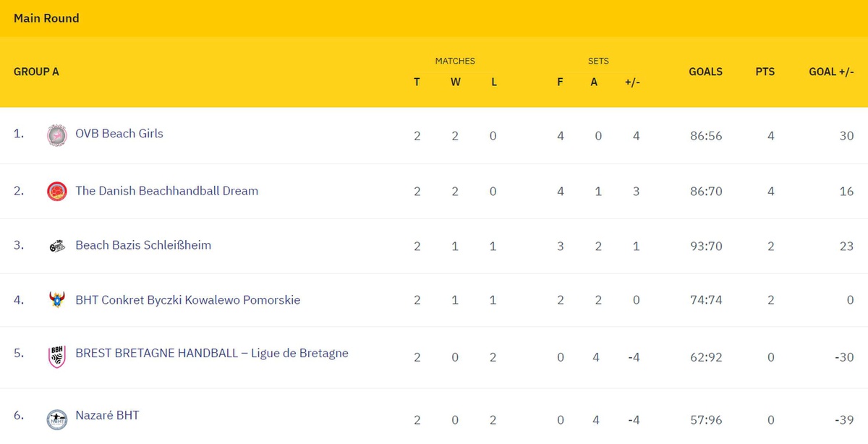
Task: Open the OVB Beach Girls team link
Action: point(119,134)
